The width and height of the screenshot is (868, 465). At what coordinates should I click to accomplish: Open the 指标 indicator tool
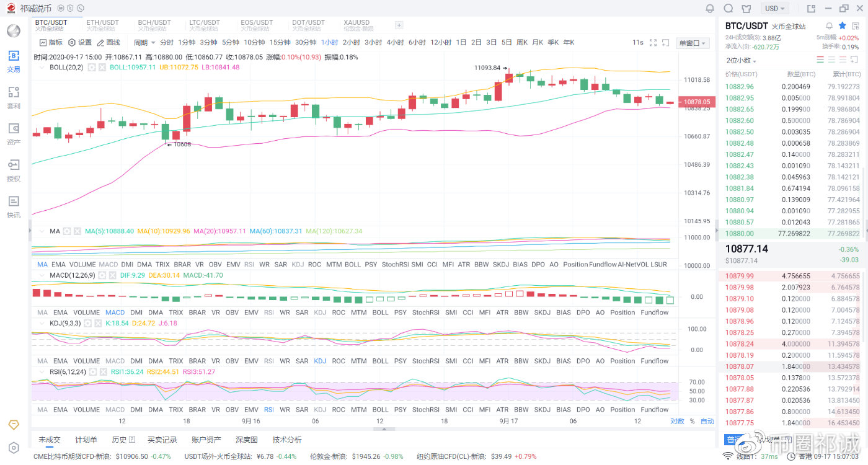pos(51,43)
